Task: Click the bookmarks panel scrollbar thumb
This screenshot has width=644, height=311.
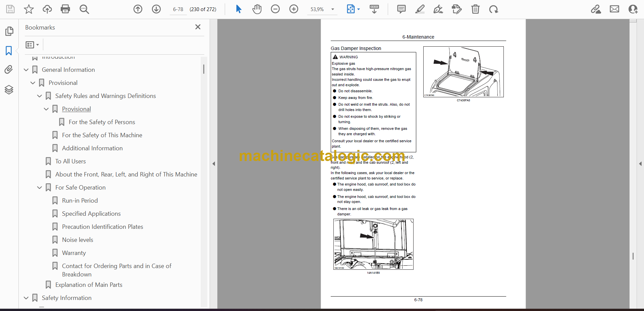Action: click(204, 69)
